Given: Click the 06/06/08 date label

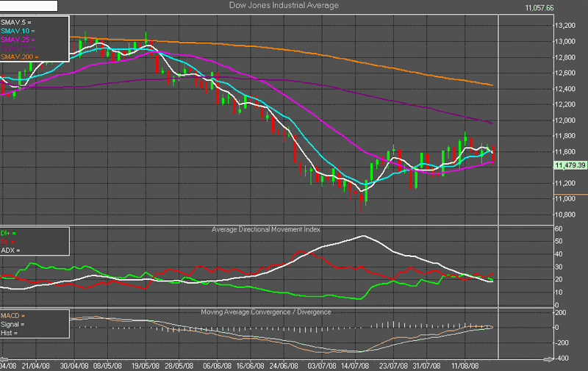Looking at the screenshot, I should coord(218,366).
